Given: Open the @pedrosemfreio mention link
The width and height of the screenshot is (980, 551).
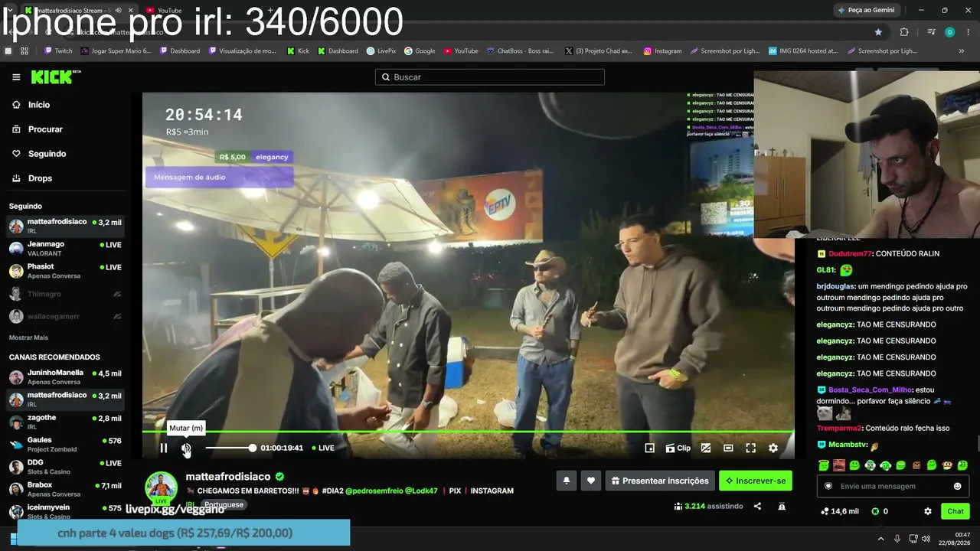Looking at the screenshot, I should tap(374, 491).
